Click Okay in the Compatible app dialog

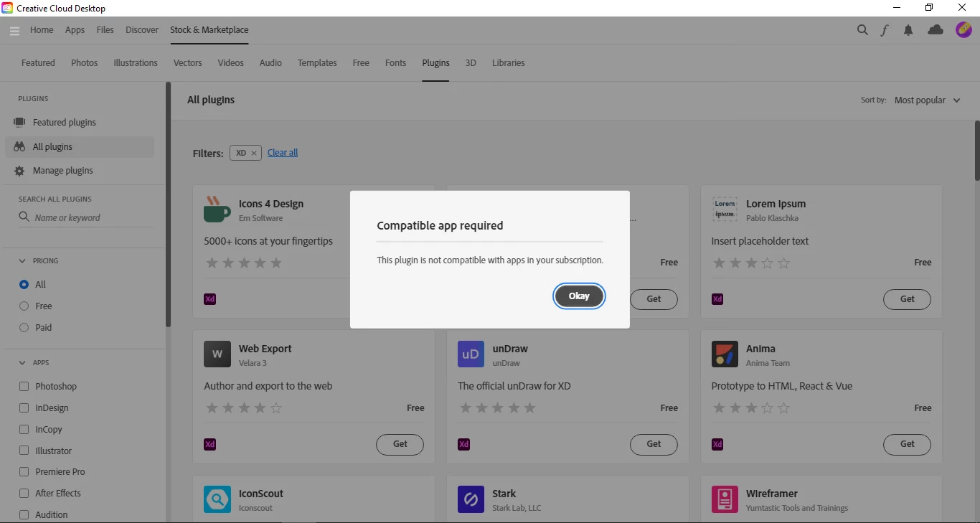point(579,296)
